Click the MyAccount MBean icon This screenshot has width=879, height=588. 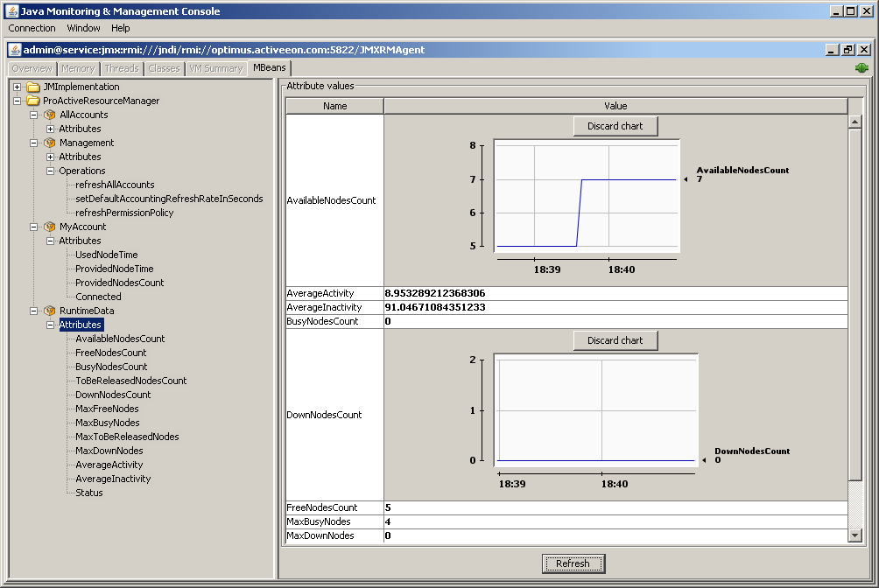(50, 227)
